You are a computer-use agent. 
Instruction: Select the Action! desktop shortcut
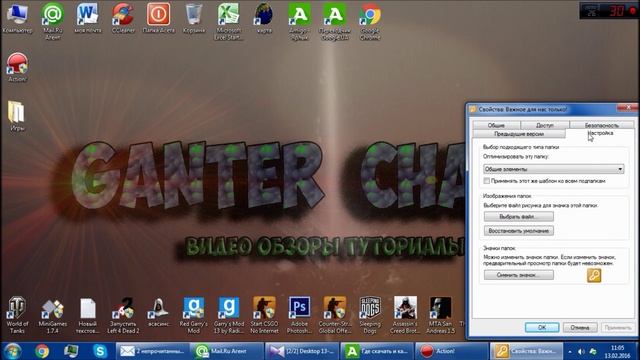17,67
